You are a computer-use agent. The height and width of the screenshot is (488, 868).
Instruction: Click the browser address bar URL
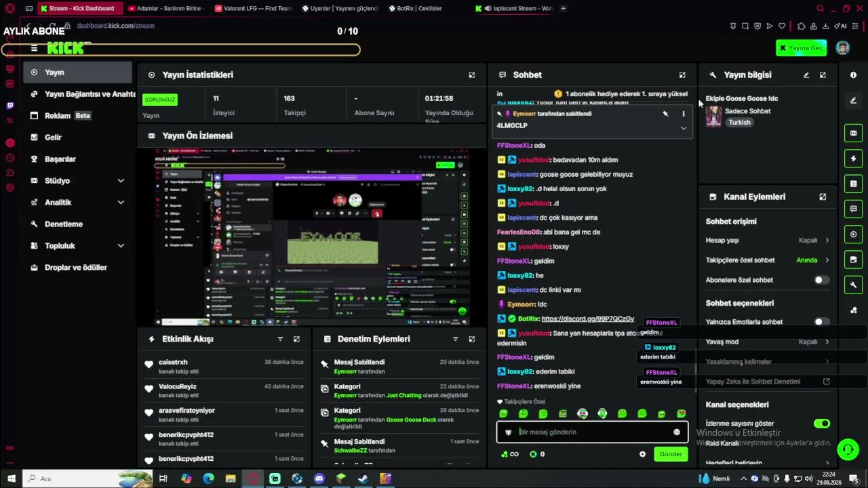(x=116, y=26)
